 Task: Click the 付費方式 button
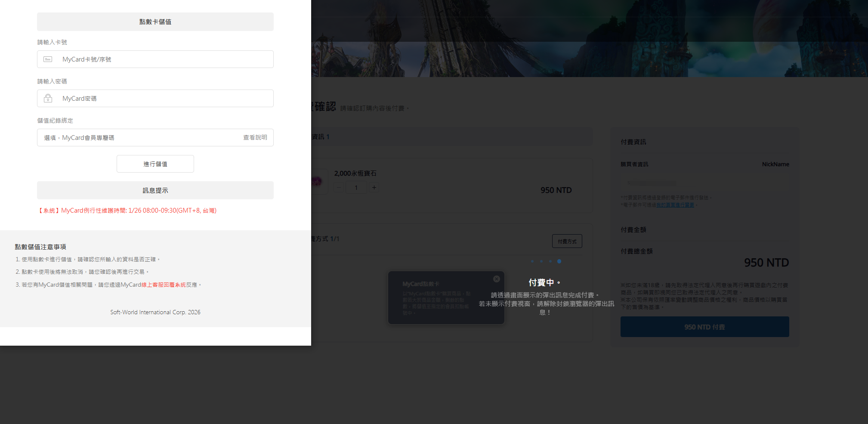click(x=567, y=241)
